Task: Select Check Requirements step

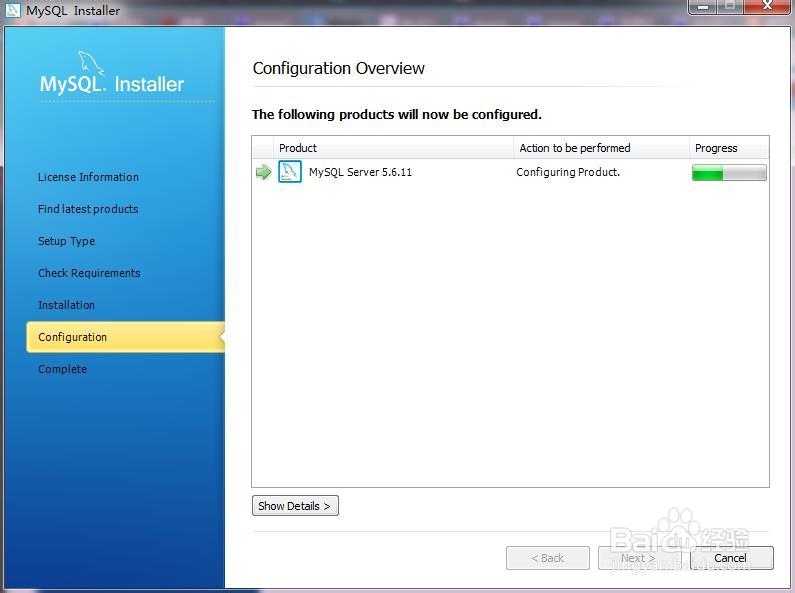Action: (89, 273)
